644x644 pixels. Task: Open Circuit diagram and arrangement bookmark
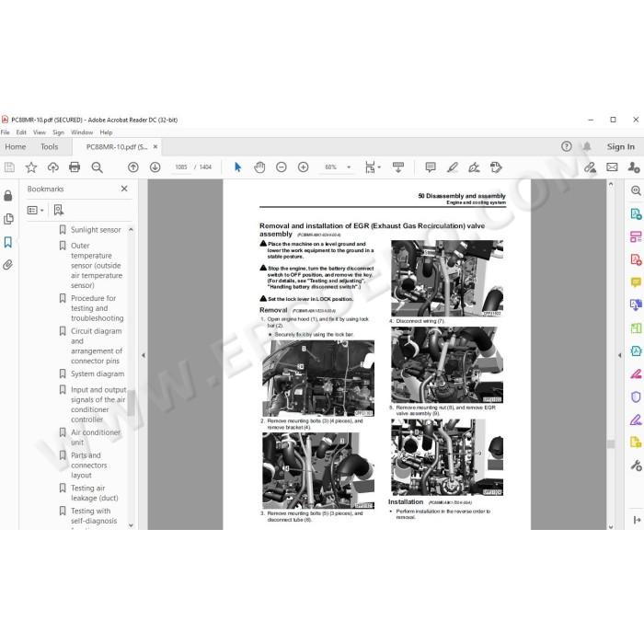click(x=97, y=346)
